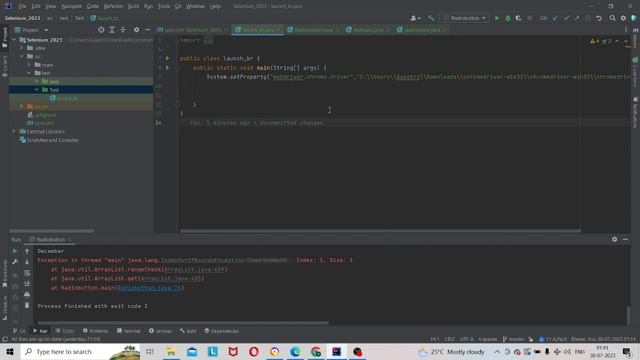
Task: Switch to the Radiobutton.java editor tab
Action: 313,30
